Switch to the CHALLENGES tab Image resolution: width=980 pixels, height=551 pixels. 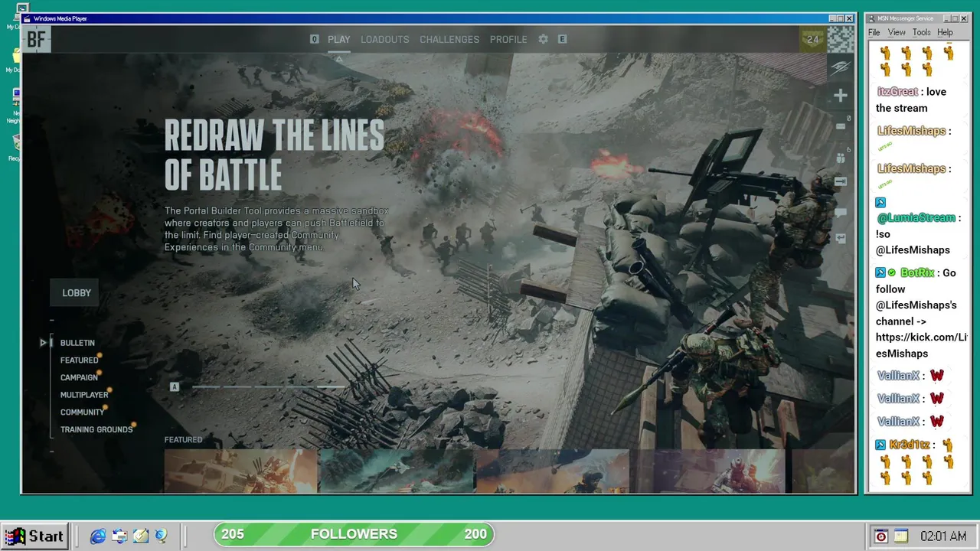point(449,39)
